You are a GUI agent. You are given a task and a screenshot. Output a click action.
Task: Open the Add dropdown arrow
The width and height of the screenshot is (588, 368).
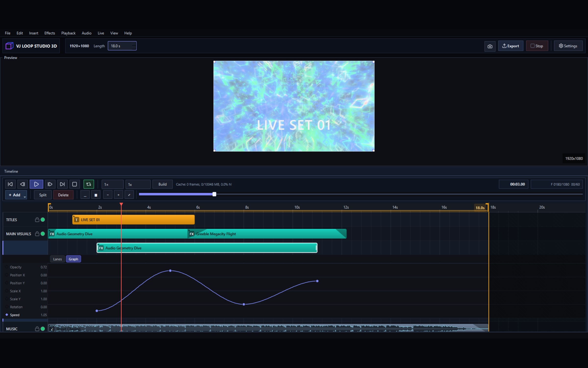(x=25, y=197)
